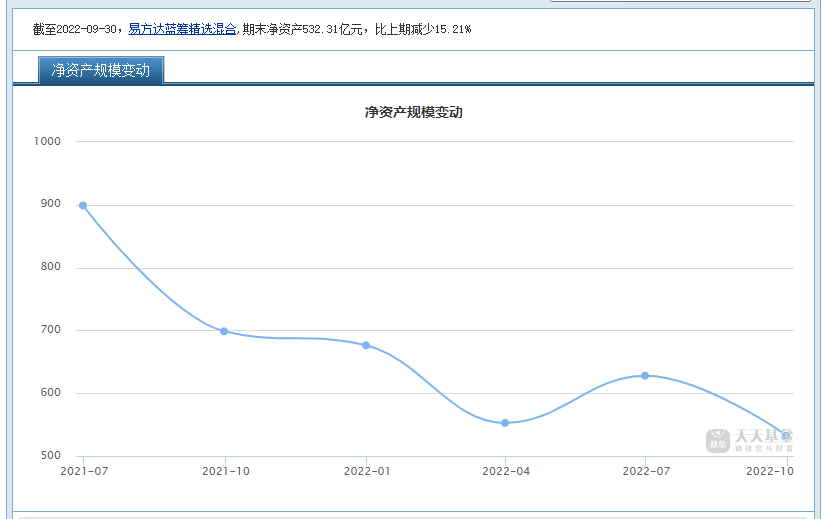Image resolution: width=828 pixels, height=519 pixels.
Task: Click the 1000 y-axis label
Action: pos(47,141)
